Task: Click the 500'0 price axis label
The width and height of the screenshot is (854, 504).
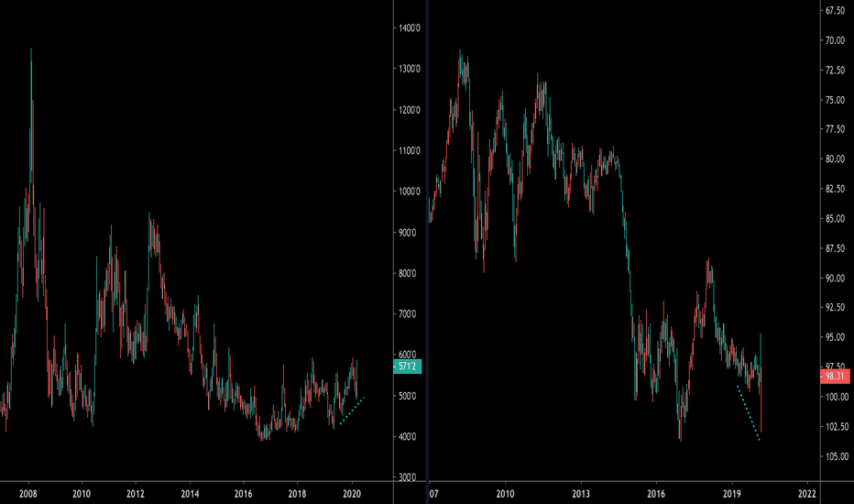Action: (408, 396)
